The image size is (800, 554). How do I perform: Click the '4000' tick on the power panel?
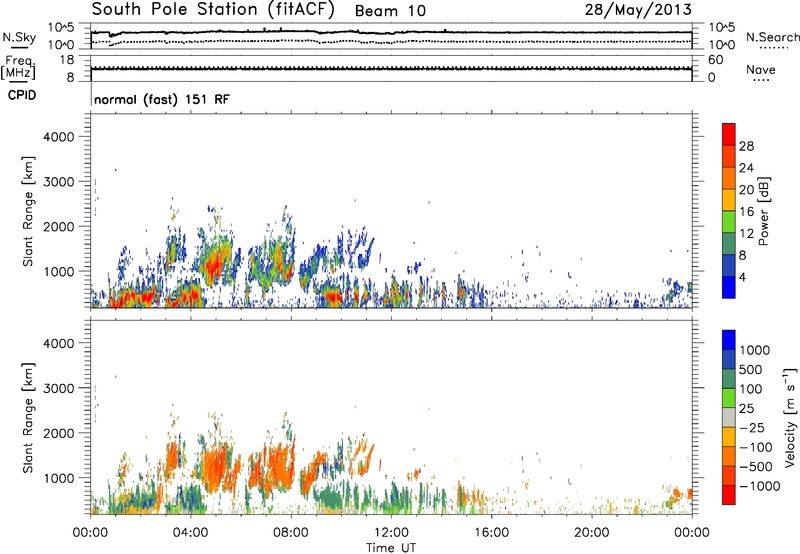point(59,137)
